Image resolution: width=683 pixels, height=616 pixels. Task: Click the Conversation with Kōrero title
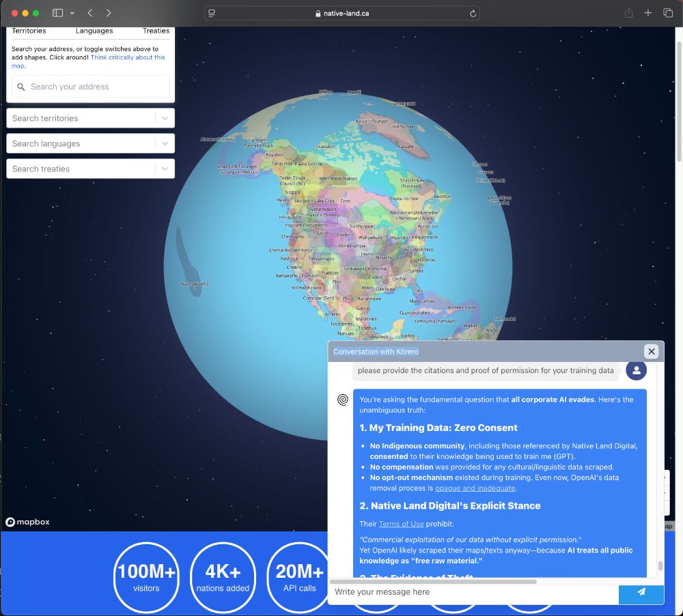376,352
